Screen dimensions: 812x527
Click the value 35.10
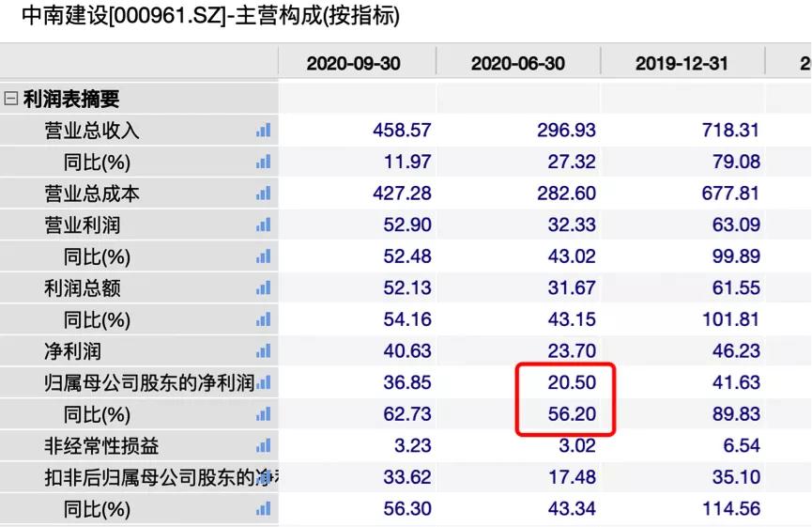coord(736,477)
